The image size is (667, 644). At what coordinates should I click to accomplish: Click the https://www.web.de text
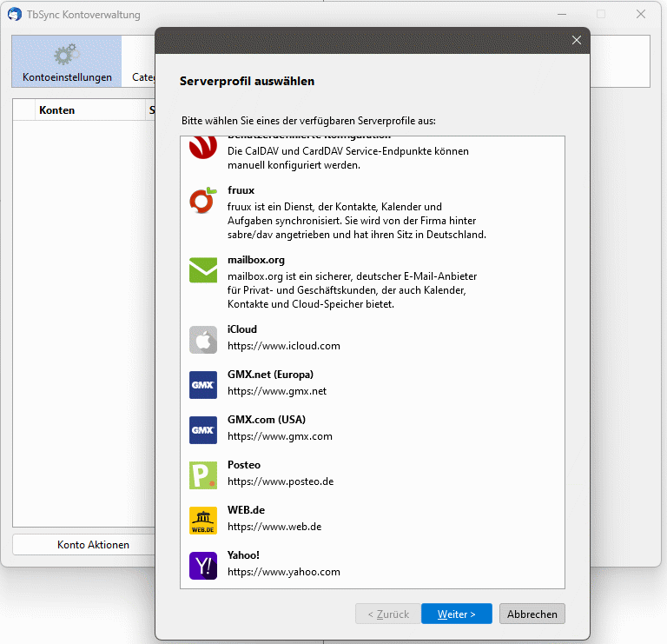tap(274, 526)
